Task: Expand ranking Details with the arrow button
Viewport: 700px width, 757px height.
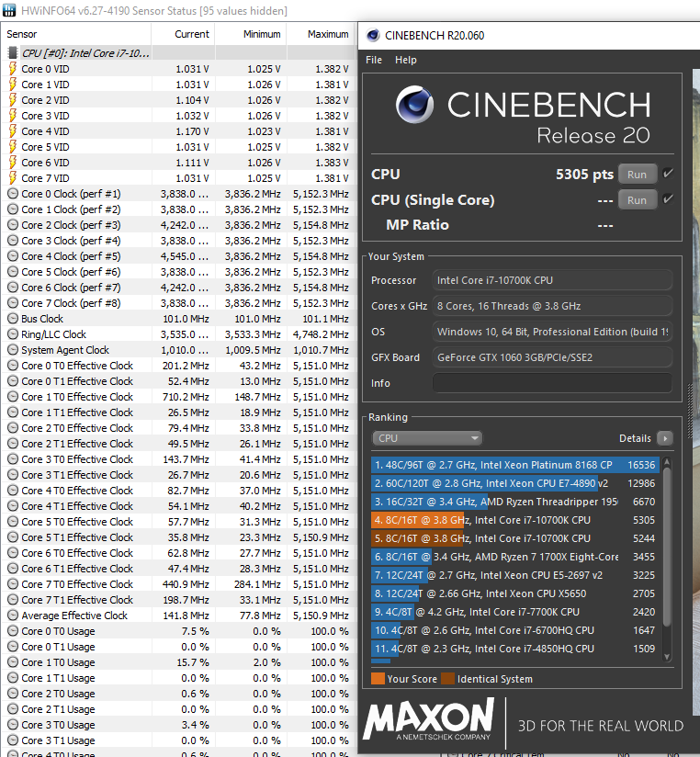Action: (x=665, y=438)
